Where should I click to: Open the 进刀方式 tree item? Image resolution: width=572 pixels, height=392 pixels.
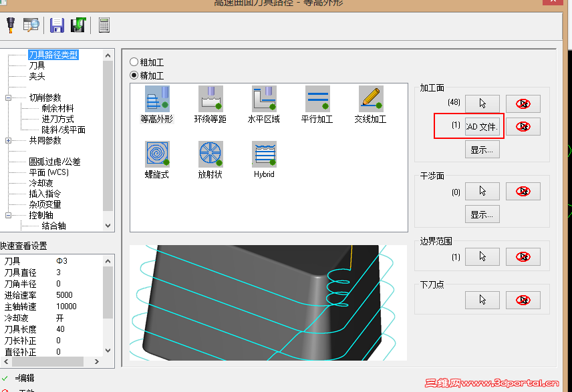[x=57, y=119]
